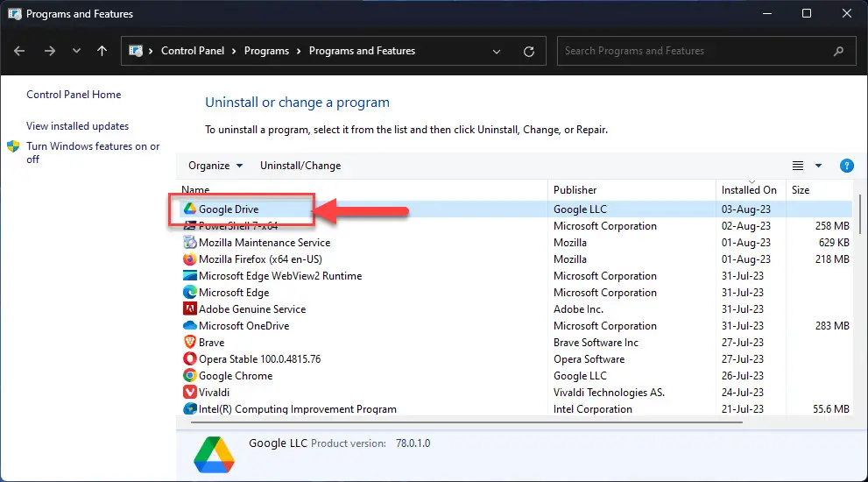Refresh the Programs and Features list
868x482 pixels.
[529, 52]
